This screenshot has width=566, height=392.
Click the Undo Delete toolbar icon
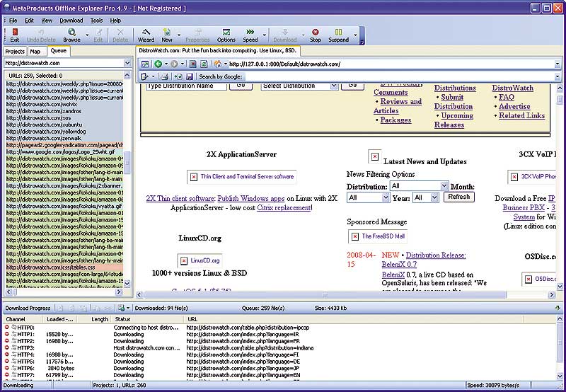point(41,35)
